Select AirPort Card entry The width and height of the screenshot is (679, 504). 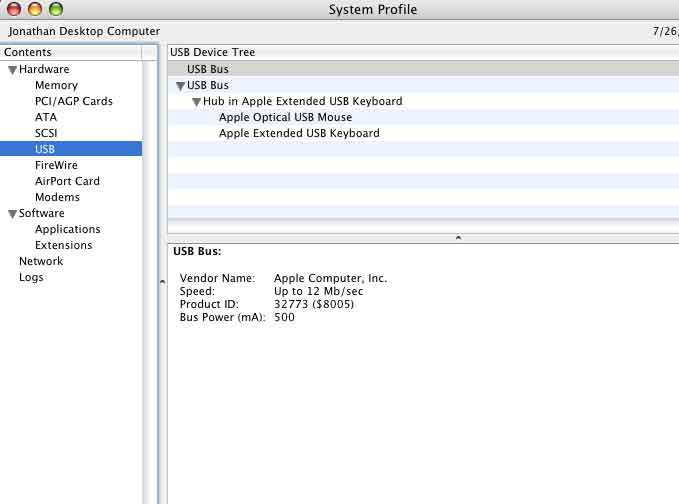[67, 182]
